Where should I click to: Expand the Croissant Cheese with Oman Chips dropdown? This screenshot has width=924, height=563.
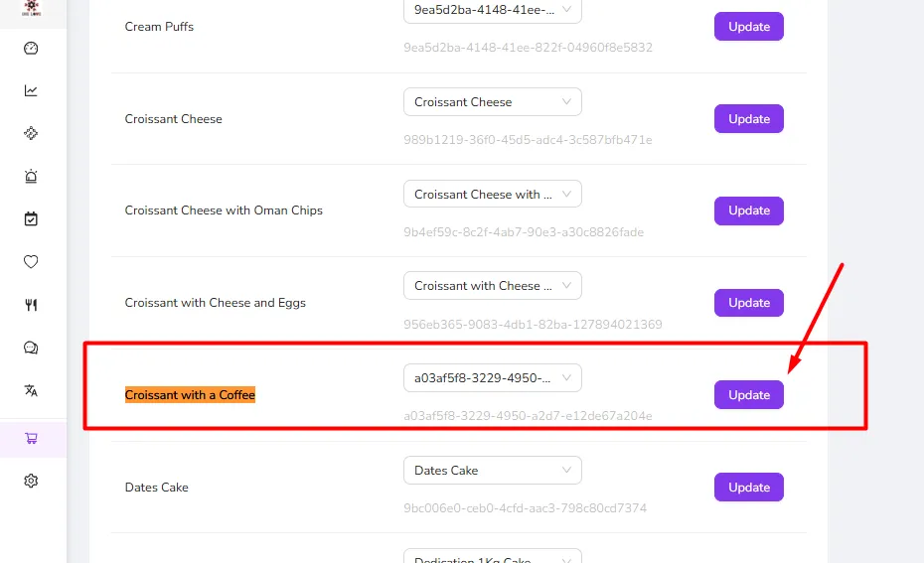[x=493, y=194]
